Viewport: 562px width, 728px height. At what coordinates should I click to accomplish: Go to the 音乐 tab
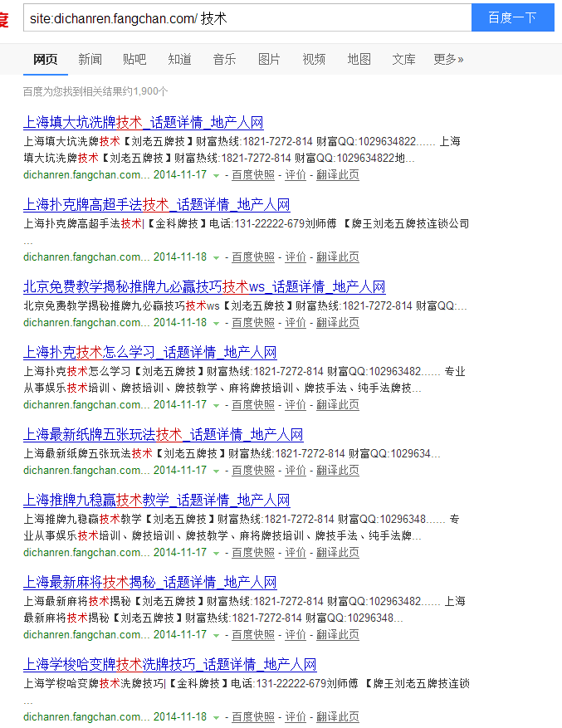[224, 60]
